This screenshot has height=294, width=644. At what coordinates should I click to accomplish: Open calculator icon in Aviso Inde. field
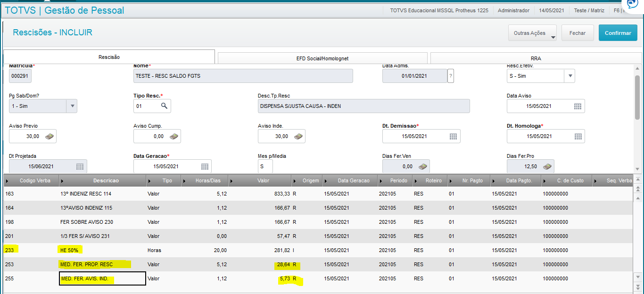[298, 137]
